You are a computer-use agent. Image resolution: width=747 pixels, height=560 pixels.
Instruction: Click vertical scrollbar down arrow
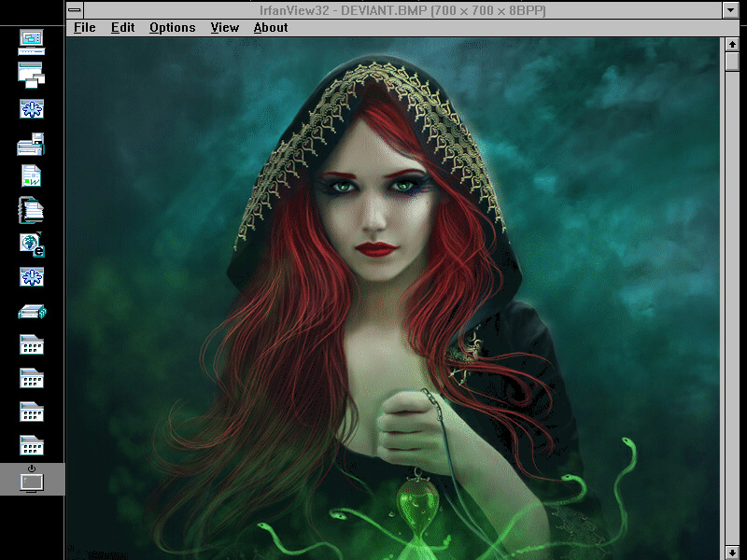[x=732, y=553]
